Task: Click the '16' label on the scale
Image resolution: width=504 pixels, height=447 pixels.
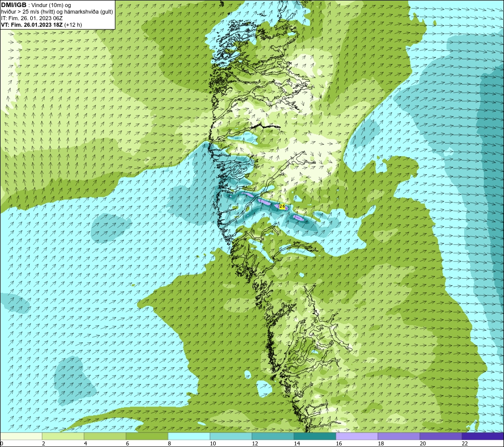Action: 339,443
